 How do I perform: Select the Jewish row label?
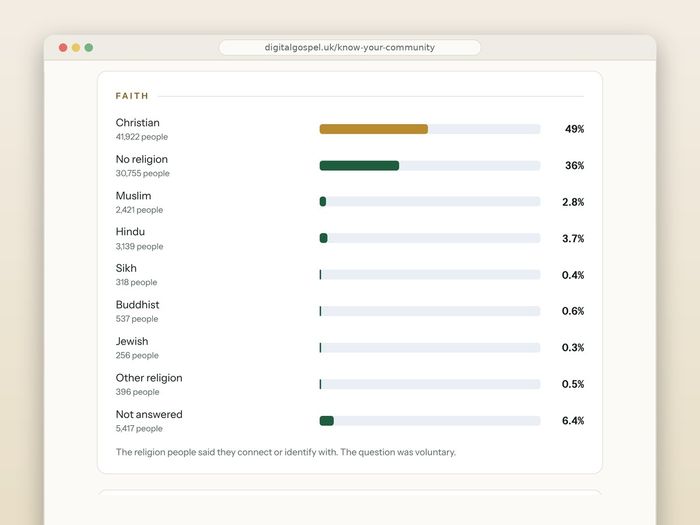click(x=132, y=342)
